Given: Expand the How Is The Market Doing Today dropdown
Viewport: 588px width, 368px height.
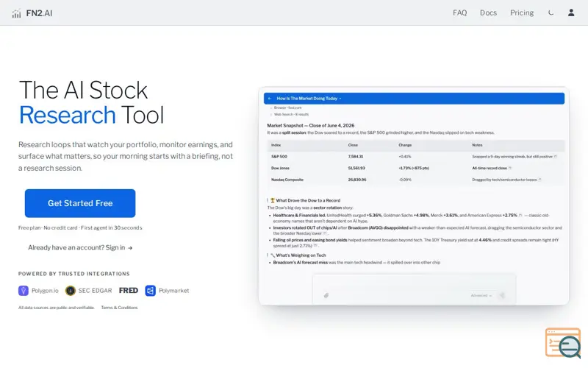Looking at the screenshot, I should (309, 99).
